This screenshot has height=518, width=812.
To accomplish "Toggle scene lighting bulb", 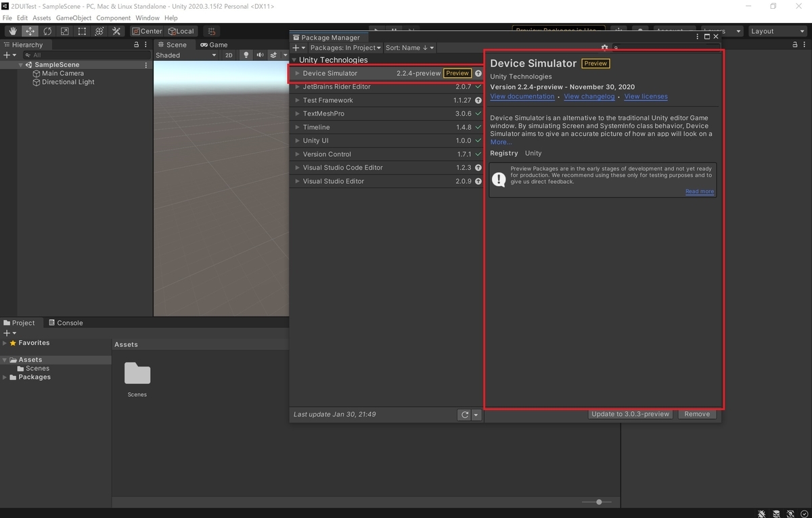I will click(x=246, y=55).
